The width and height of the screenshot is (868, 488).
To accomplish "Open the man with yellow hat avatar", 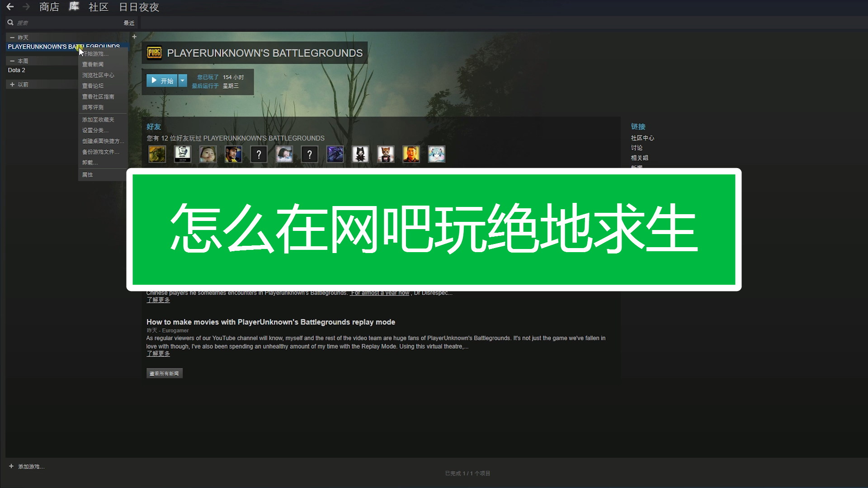I will click(233, 154).
